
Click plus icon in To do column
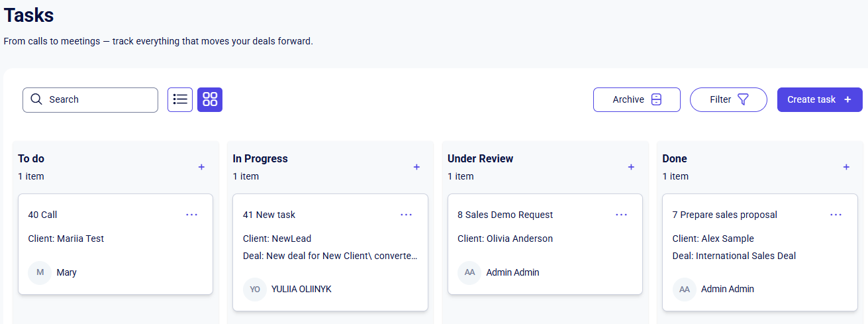(x=201, y=167)
